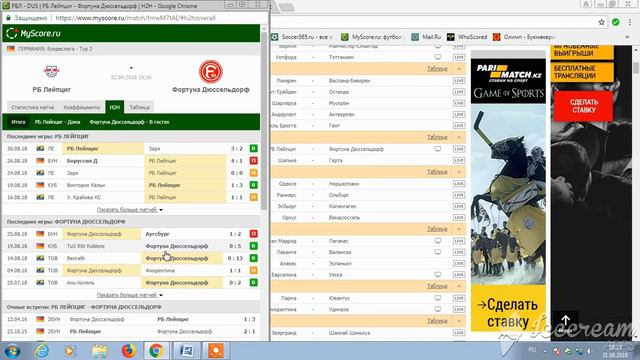Switch to the Статистика матча tab
This screenshot has height=360, width=640.
33,107
